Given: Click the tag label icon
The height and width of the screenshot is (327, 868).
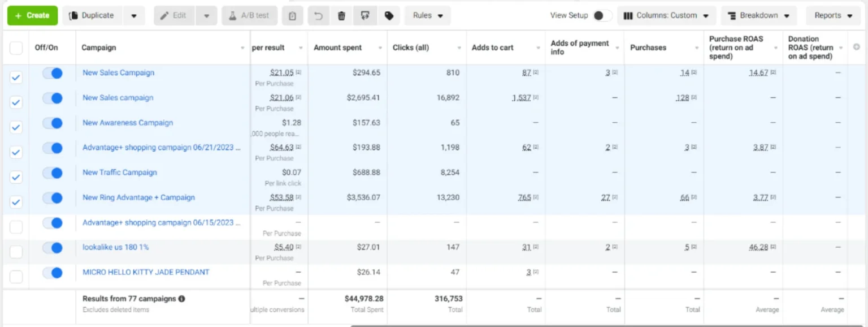Looking at the screenshot, I should [389, 16].
